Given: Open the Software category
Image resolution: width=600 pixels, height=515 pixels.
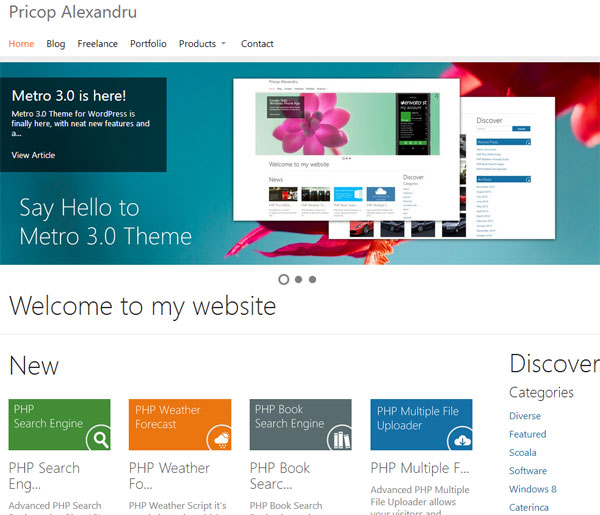Looking at the screenshot, I should tap(528, 471).
